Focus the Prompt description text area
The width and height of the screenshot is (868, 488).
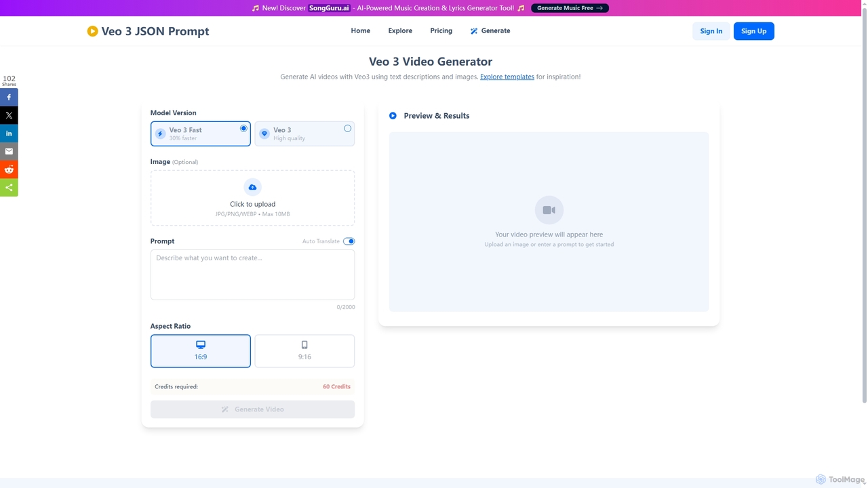[252, 274]
